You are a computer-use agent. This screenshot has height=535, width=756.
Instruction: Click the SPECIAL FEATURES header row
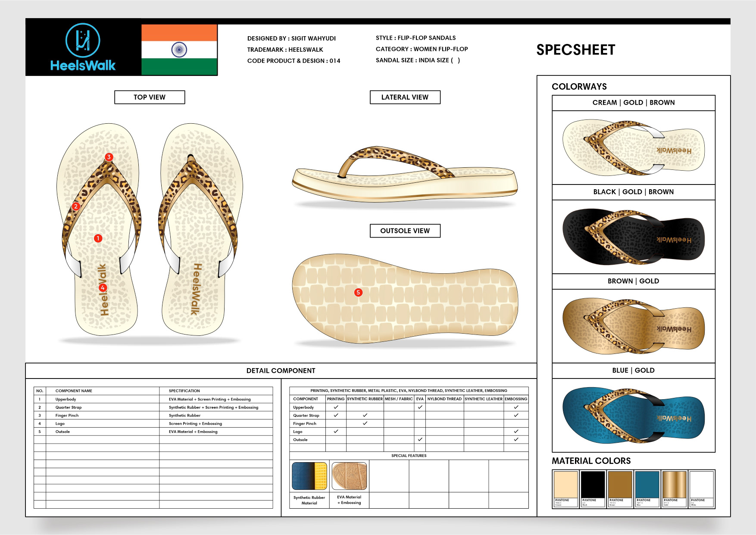pyautogui.click(x=409, y=455)
